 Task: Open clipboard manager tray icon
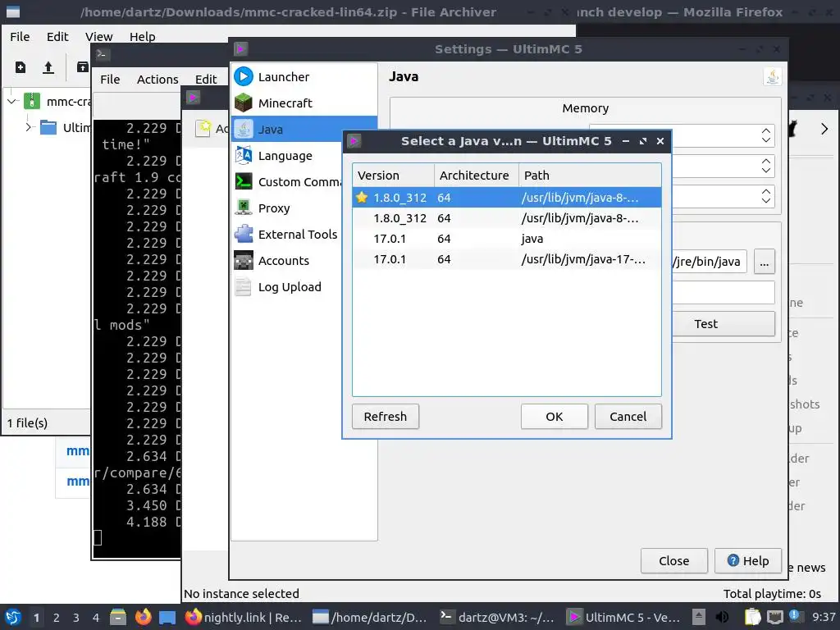[753, 617]
